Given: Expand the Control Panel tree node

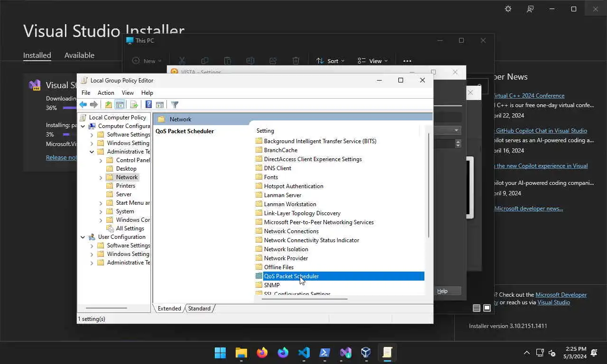Looking at the screenshot, I should pos(101,160).
